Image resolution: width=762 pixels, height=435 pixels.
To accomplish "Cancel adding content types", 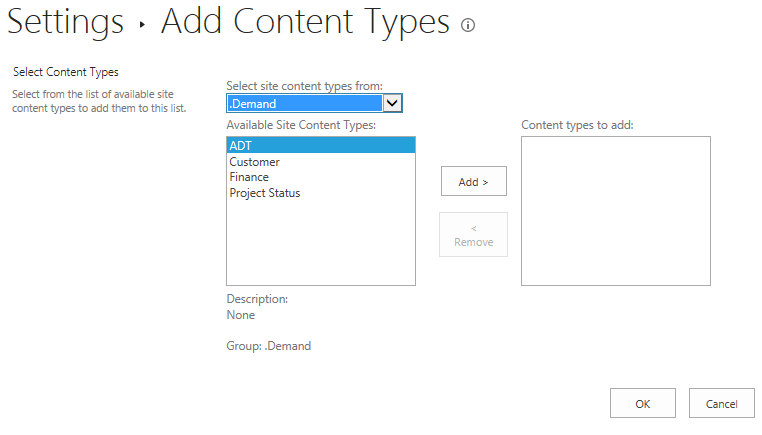I will (x=721, y=404).
